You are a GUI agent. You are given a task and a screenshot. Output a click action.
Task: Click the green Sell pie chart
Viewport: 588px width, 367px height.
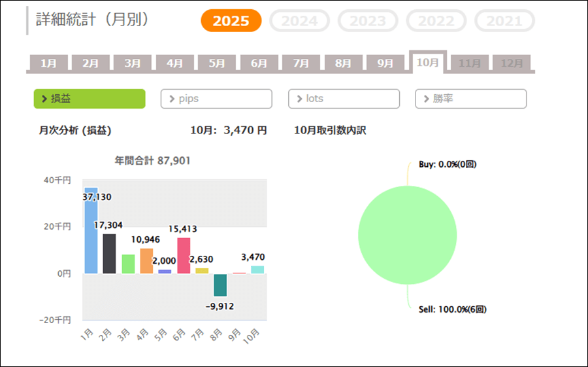(407, 235)
